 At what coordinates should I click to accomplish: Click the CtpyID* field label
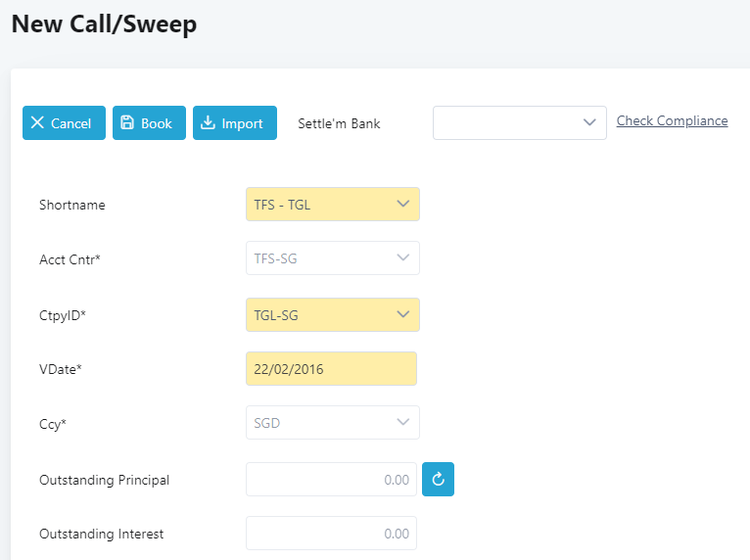click(x=63, y=315)
